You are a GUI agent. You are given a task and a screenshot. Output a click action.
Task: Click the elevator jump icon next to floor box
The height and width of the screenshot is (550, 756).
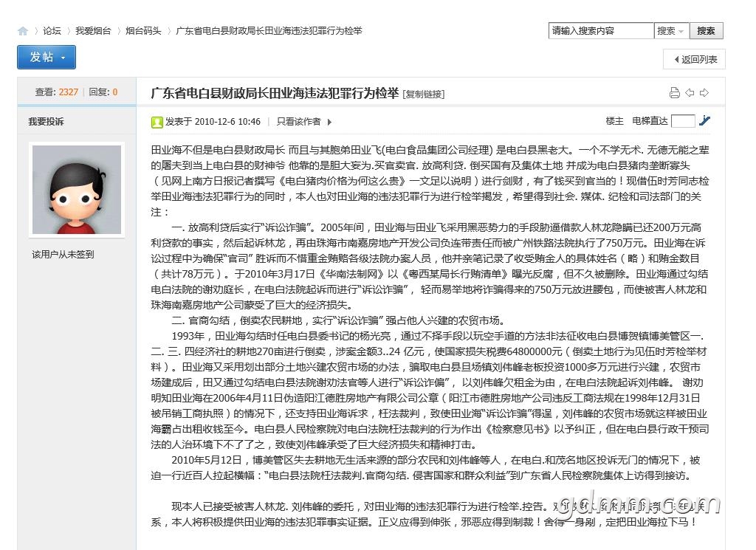705,121
